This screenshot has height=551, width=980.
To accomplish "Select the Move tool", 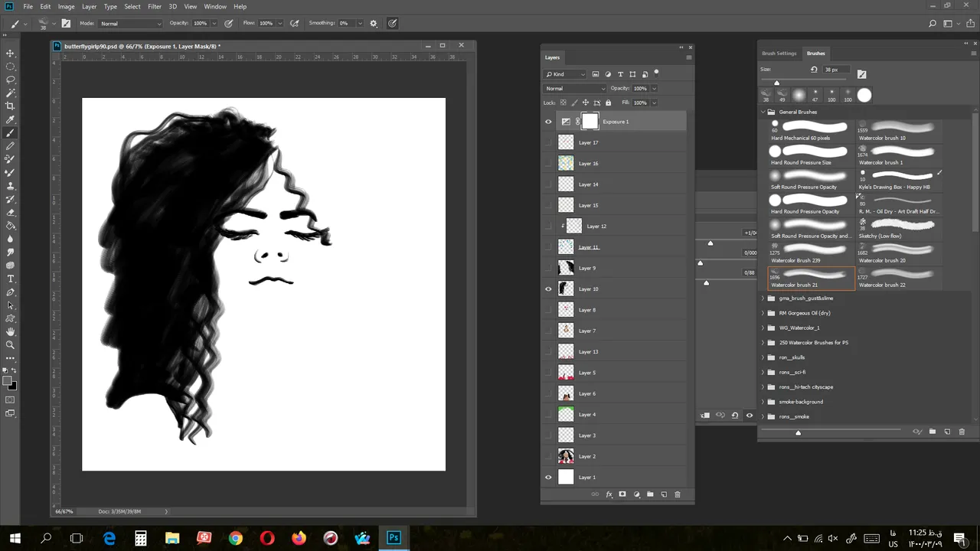I will pos(11,53).
